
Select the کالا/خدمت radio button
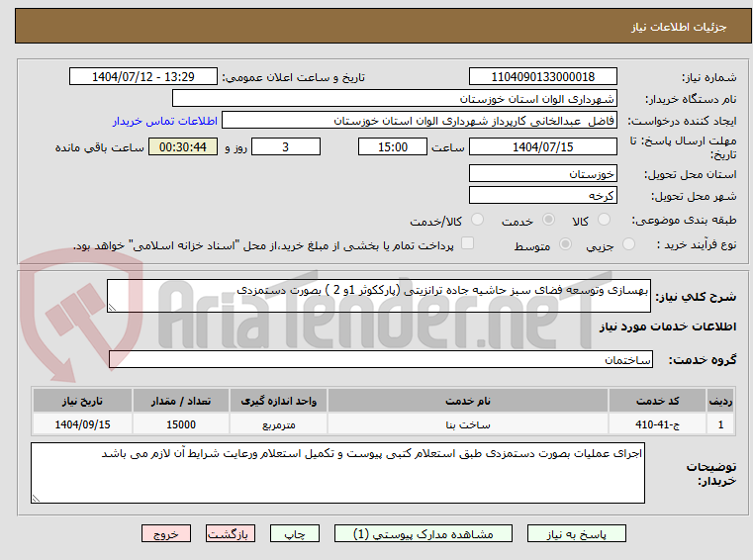(x=477, y=220)
